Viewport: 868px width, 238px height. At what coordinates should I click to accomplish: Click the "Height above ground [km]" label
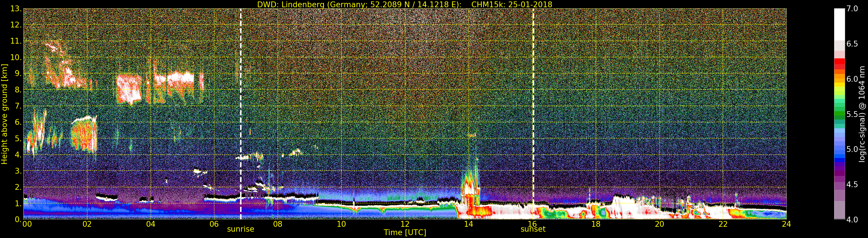pyautogui.click(x=4, y=114)
